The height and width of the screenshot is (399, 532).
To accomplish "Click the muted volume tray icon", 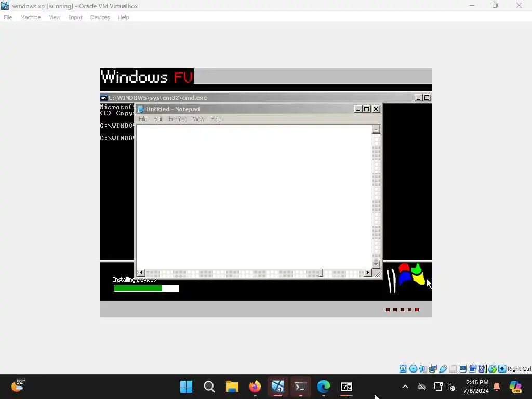I will tap(451, 387).
